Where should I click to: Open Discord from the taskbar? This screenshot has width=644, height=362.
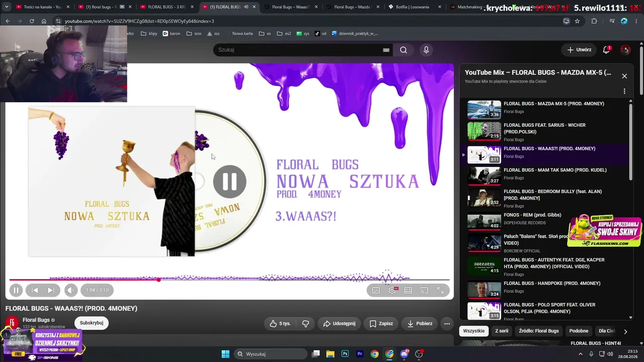404,354
